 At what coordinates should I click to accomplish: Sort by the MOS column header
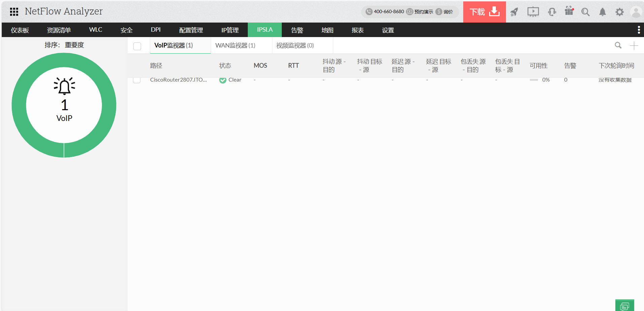pos(261,66)
